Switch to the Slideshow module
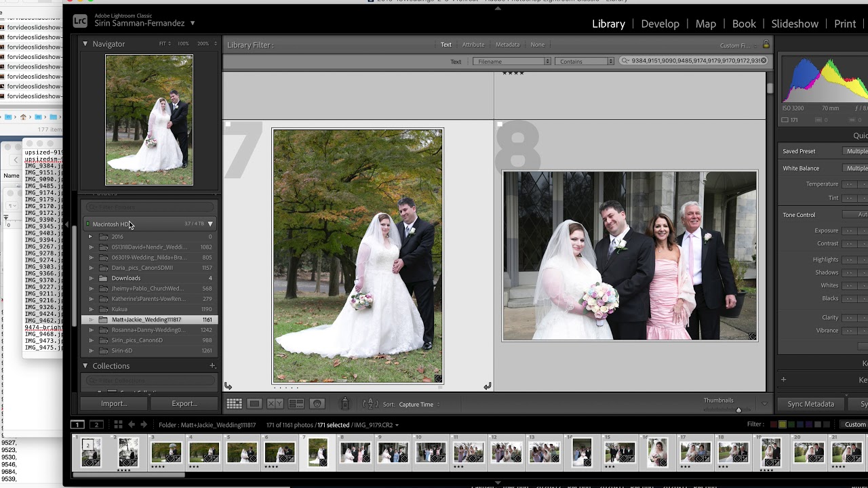The image size is (868, 488). [795, 23]
